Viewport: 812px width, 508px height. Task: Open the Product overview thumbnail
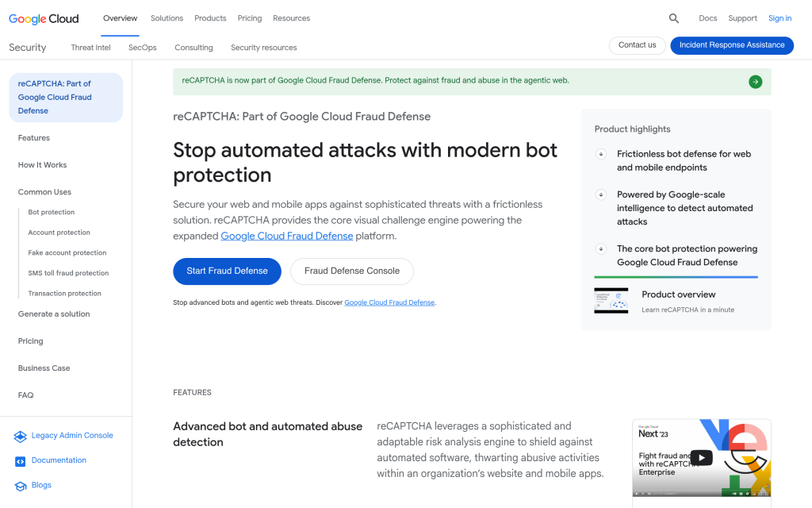611,301
